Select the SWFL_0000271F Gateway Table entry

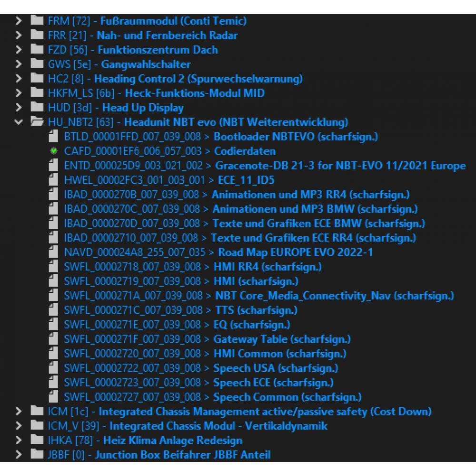click(x=207, y=339)
